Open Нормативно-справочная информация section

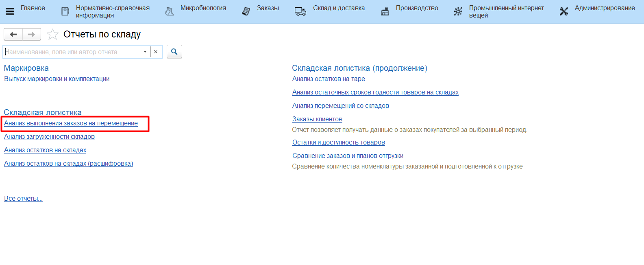[x=112, y=11]
